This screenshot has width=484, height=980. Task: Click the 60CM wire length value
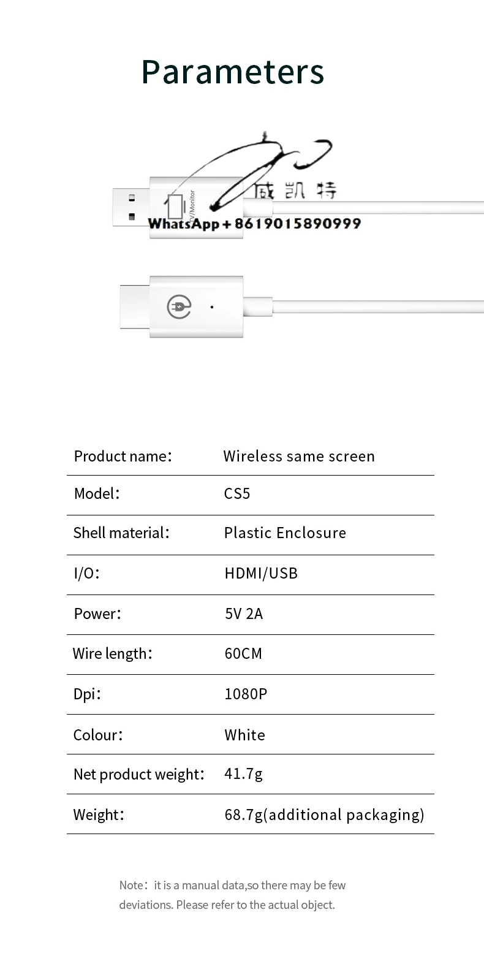[243, 653]
